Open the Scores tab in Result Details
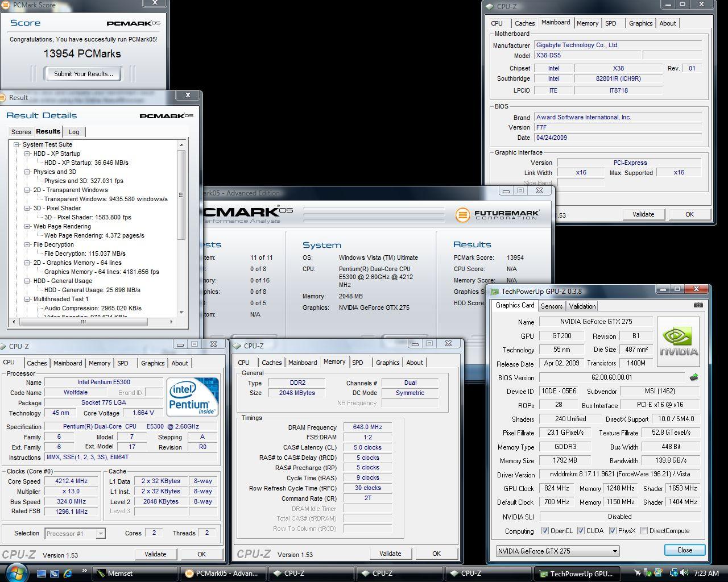The image size is (728, 582). [21, 132]
